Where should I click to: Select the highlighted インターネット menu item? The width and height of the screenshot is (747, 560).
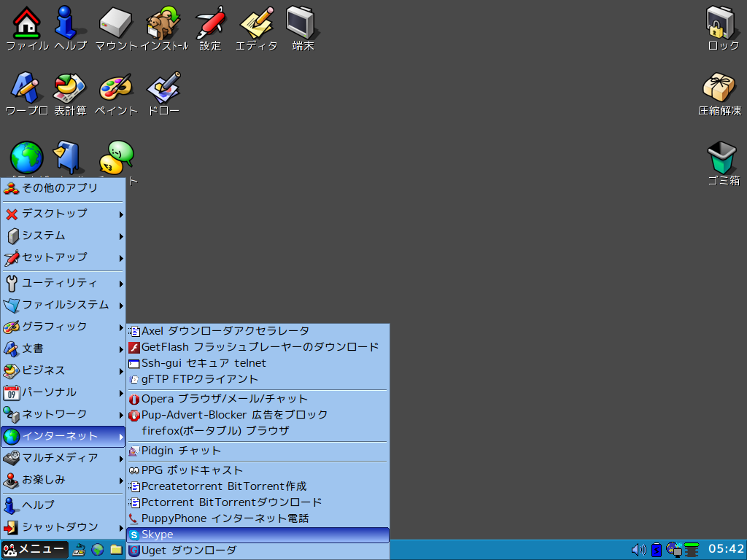(x=63, y=437)
